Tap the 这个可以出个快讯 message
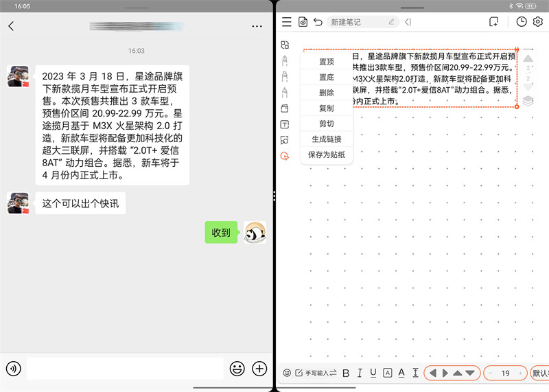 [80, 203]
